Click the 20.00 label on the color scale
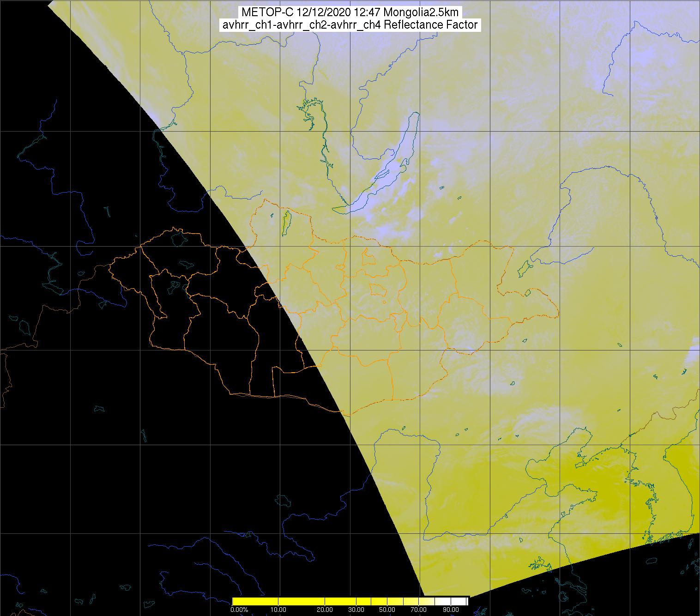Image resolution: width=700 pixels, height=616 pixels. [x=325, y=610]
